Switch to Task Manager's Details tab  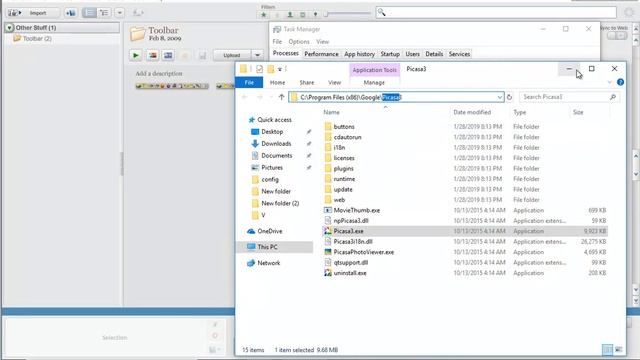[x=434, y=54]
